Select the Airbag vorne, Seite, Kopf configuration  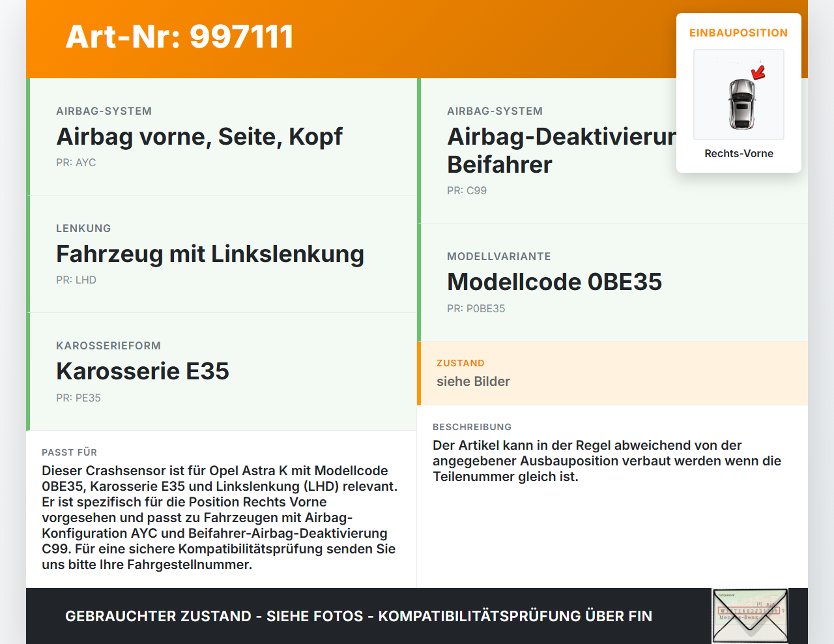pyautogui.click(x=199, y=137)
